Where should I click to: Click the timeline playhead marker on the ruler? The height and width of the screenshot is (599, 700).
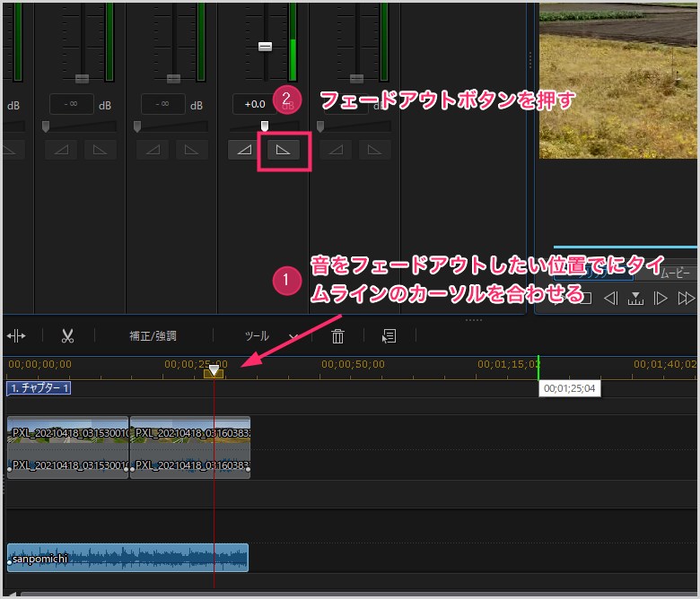pos(214,370)
